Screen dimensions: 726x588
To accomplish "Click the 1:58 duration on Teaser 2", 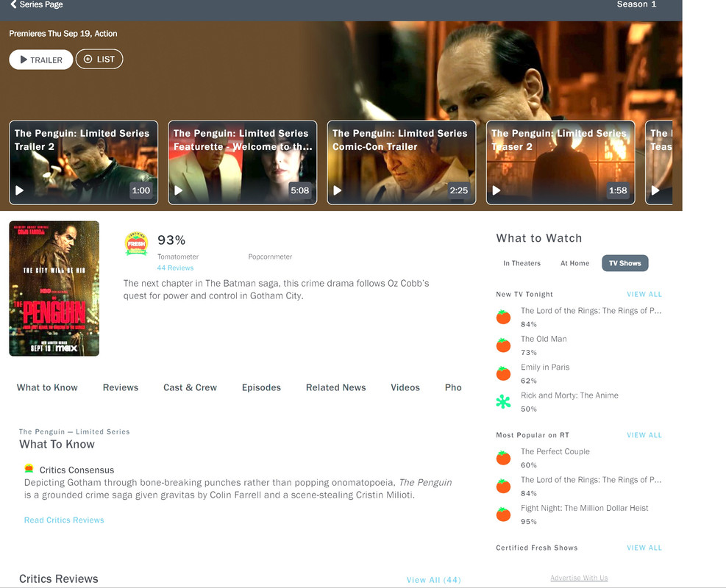I will (x=618, y=190).
